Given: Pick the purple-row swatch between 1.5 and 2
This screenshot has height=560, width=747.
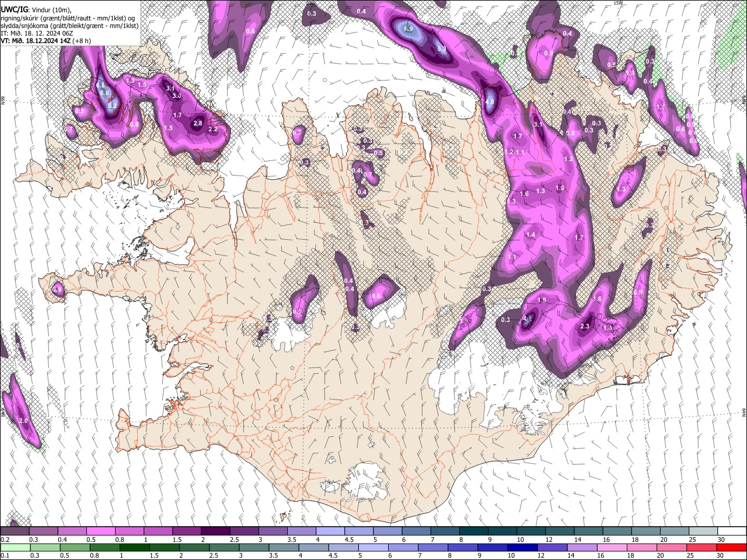Looking at the screenshot, I should (187, 531).
